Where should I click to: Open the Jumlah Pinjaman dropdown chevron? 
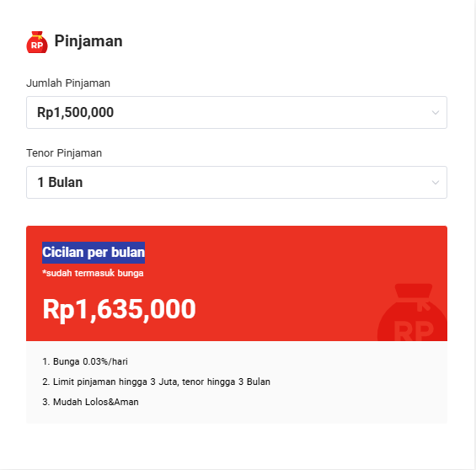436,113
